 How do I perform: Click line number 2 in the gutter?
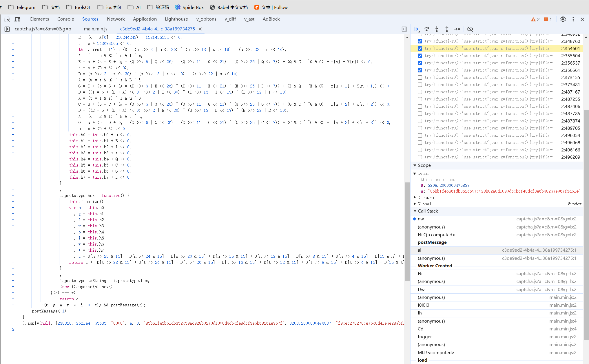point(13,329)
